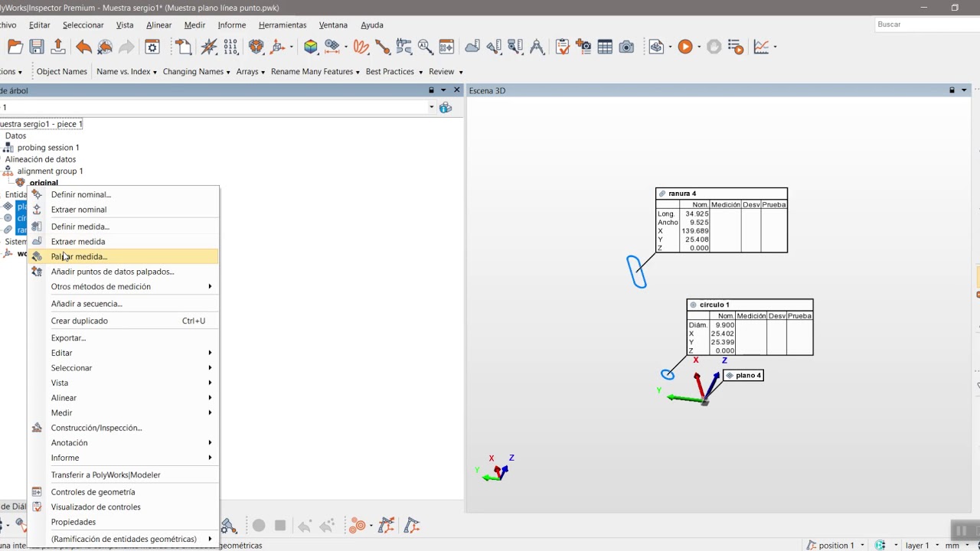
Task: Open the Best Practices dropdown
Action: 394,72
